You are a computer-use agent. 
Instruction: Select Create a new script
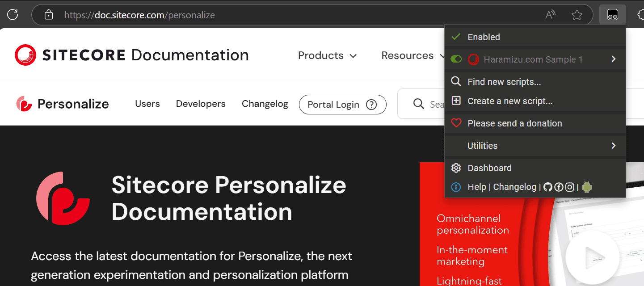[x=509, y=101]
